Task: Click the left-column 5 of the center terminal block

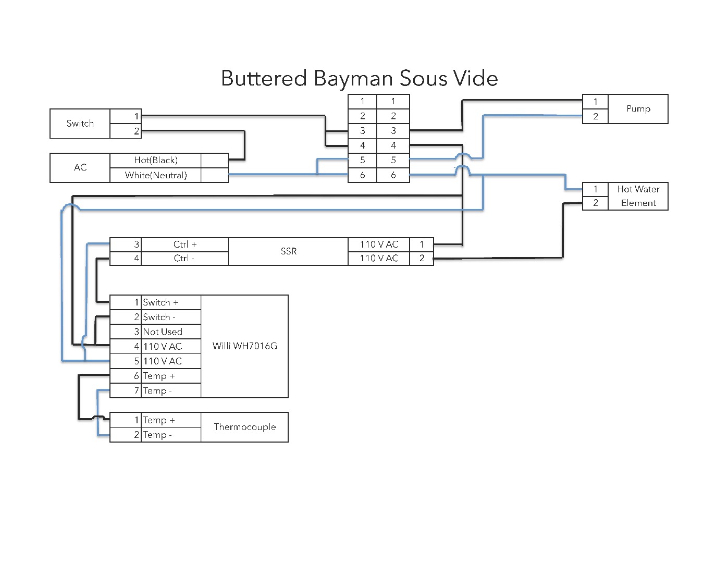Action: click(363, 160)
